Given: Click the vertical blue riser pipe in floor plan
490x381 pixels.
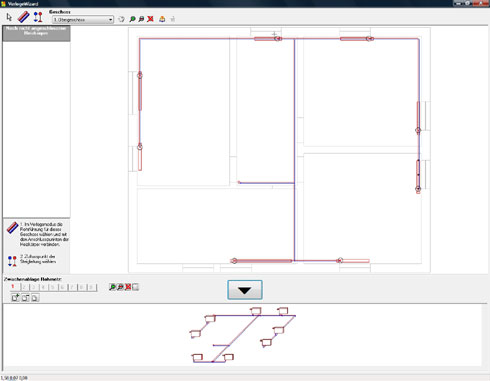Looking at the screenshot, I should click(294, 149).
